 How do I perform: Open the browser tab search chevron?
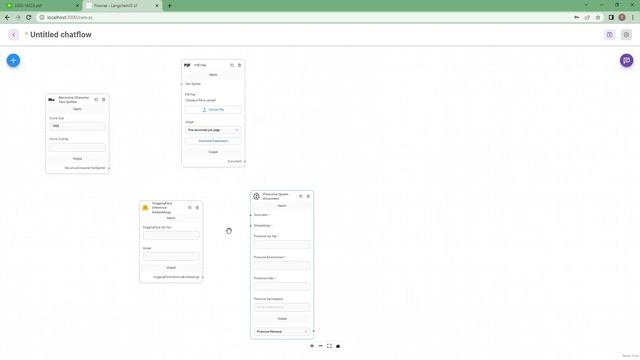(x=587, y=5)
